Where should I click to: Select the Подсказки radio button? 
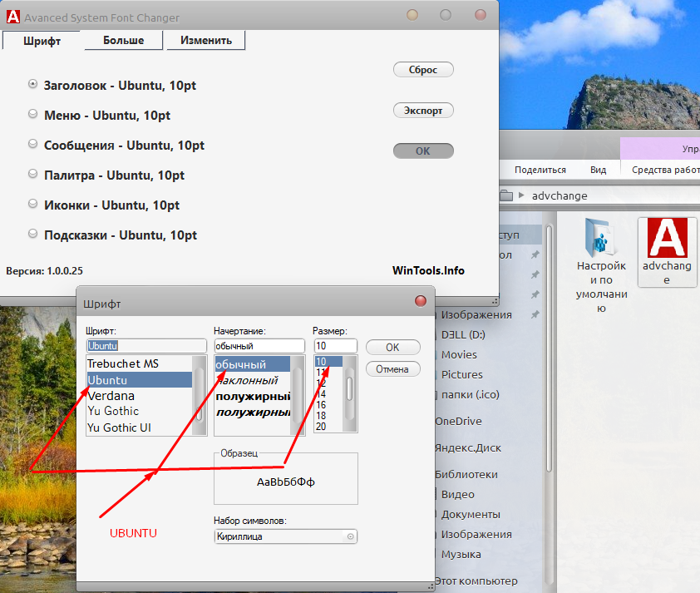click(x=32, y=234)
